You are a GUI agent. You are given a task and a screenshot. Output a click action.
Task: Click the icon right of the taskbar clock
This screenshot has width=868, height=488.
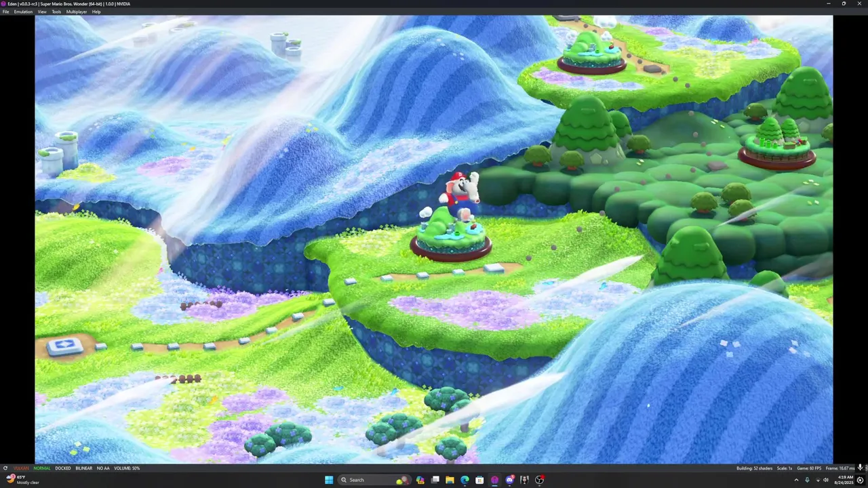861,480
